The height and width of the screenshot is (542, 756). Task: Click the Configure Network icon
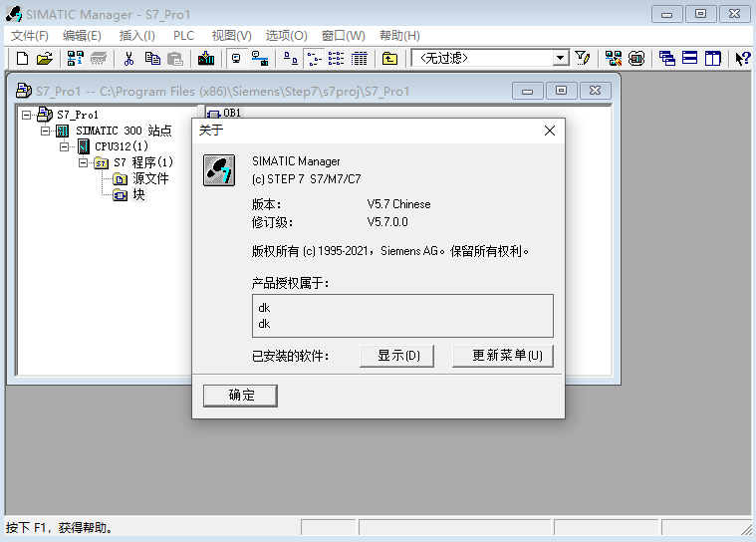tap(614, 59)
